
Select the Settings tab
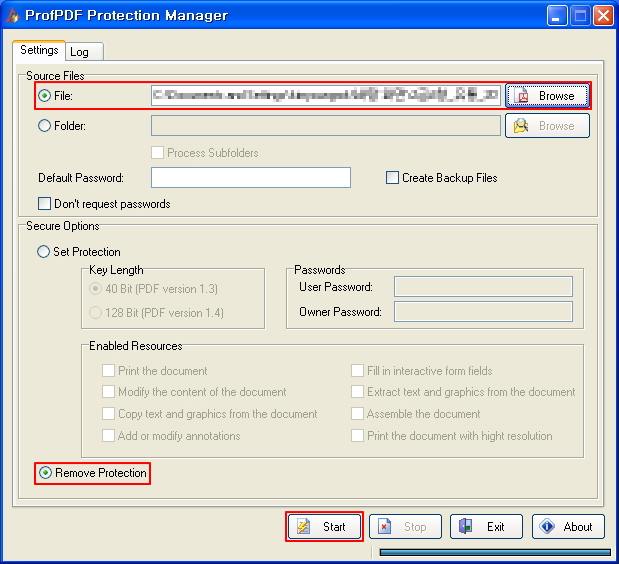click(39, 51)
